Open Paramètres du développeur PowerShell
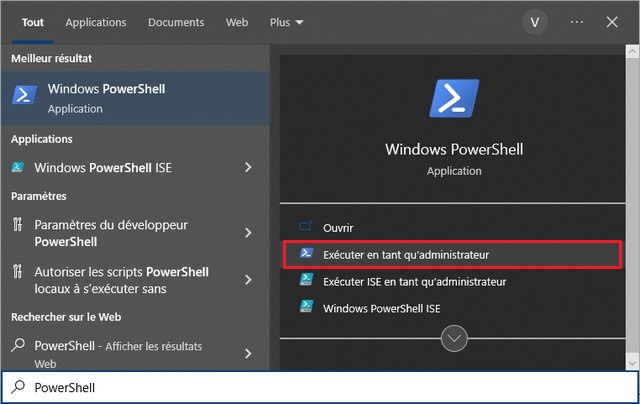Image resolution: width=640 pixels, height=404 pixels. 111,233
